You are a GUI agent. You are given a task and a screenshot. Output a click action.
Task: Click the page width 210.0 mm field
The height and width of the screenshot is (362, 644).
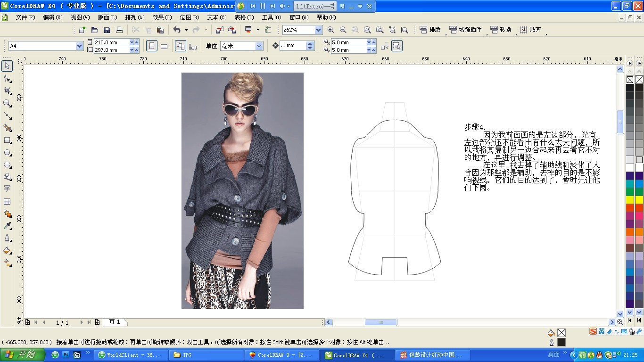coord(111,42)
